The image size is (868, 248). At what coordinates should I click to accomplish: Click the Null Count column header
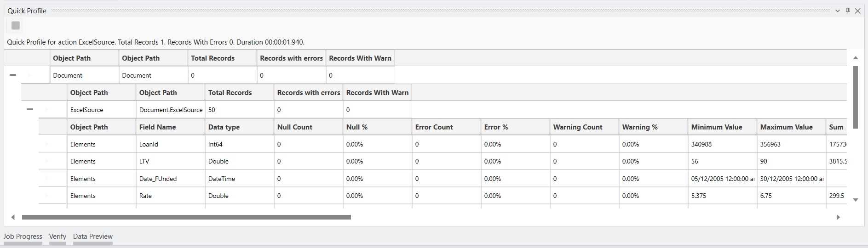tap(294, 127)
